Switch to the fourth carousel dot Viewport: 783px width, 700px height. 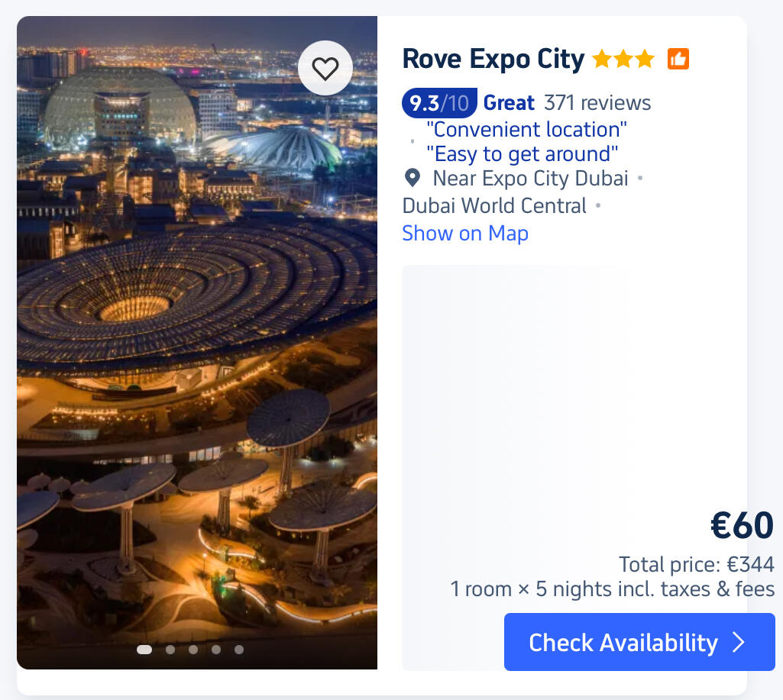tap(216, 650)
